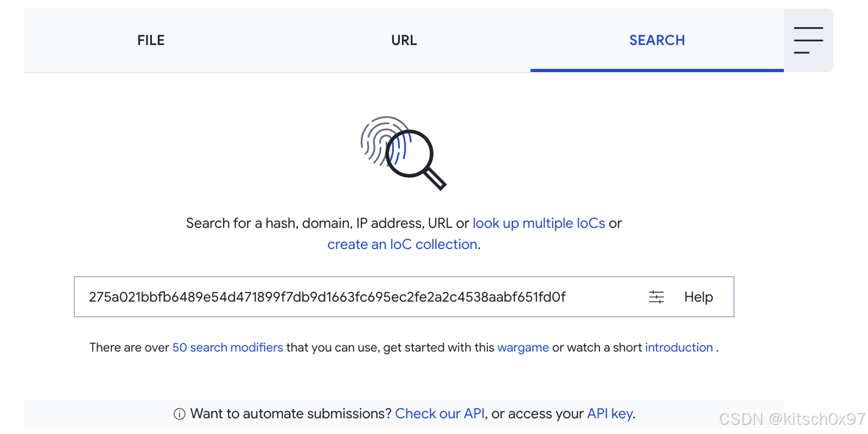Switch to the URL tab

click(x=404, y=40)
